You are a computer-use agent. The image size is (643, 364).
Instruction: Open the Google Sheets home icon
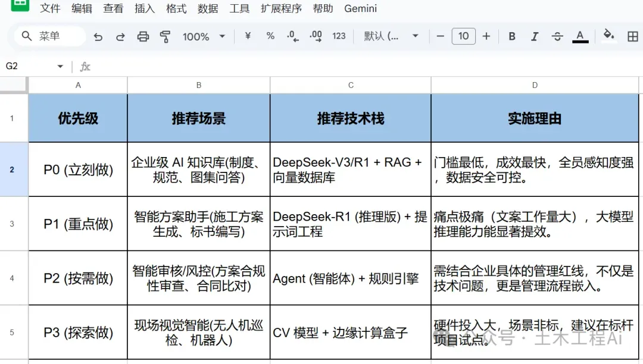pyautogui.click(x=20, y=5)
